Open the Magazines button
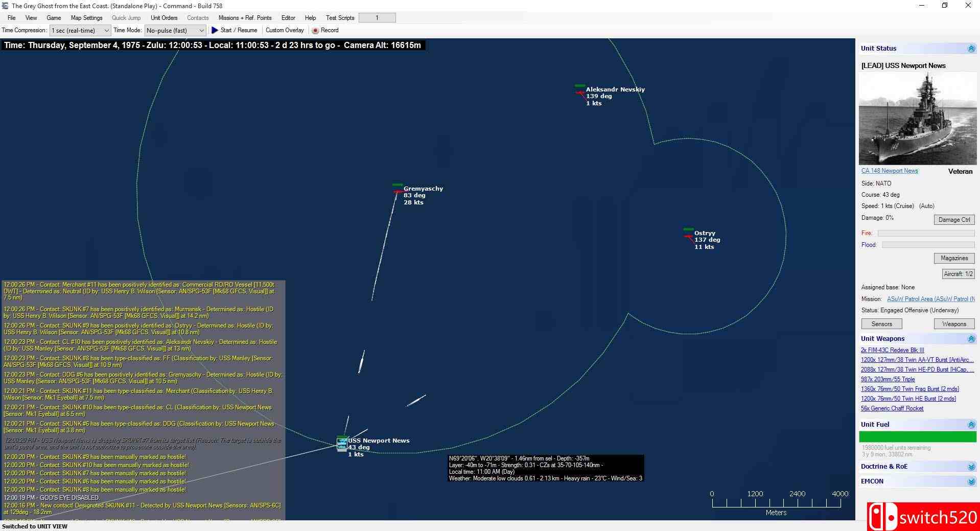 click(x=954, y=258)
